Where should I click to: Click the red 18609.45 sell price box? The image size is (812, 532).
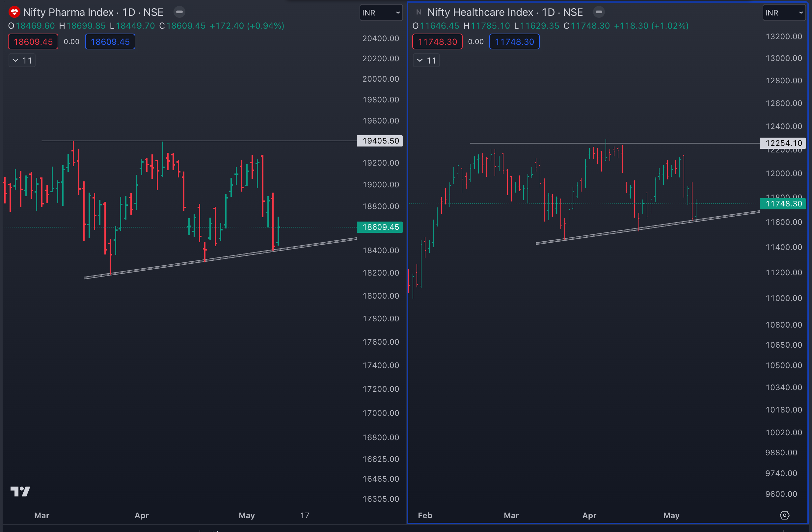[33, 41]
